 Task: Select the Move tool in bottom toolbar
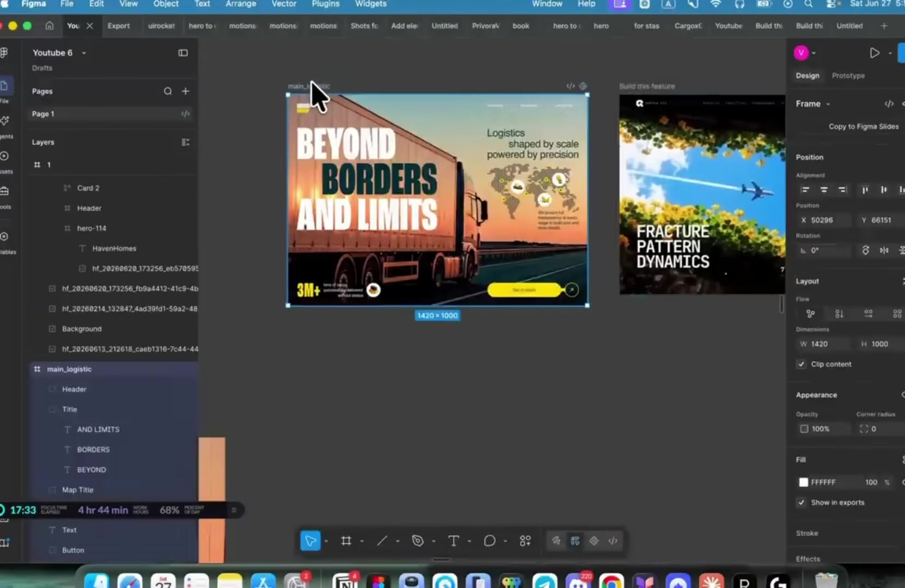pyautogui.click(x=310, y=541)
